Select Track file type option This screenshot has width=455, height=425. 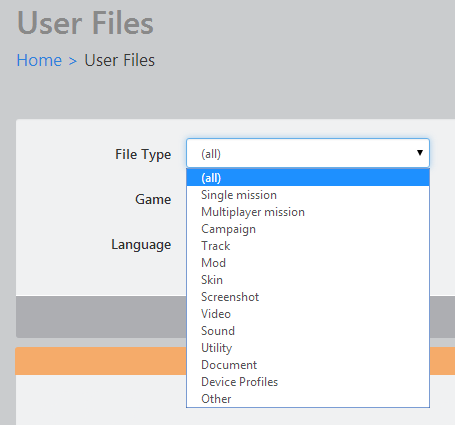coord(308,246)
